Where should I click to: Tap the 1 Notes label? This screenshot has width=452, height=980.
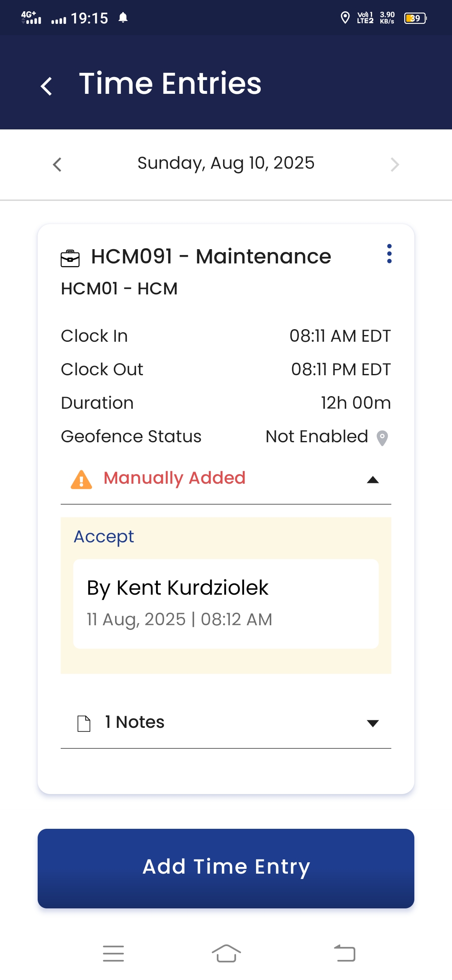click(x=135, y=722)
